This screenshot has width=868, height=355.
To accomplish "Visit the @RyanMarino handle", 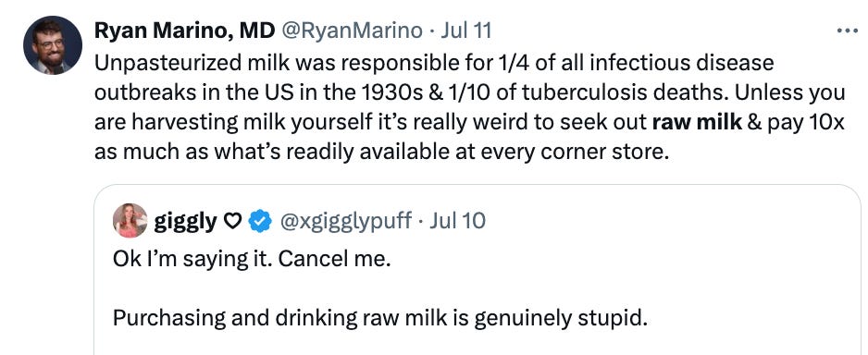I will pos(353,31).
